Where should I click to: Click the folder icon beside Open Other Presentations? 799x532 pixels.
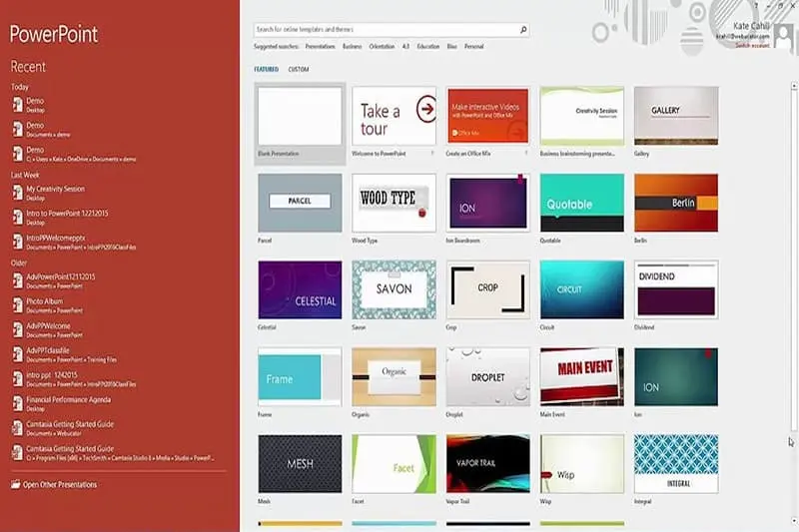click(16, 484)
